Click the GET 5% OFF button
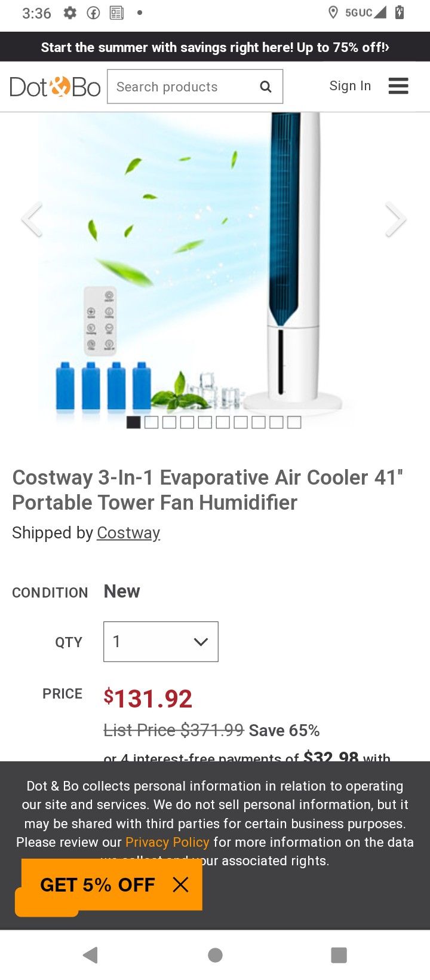Image resolution: width=430 pixels, height=980 pixels. click(x=97, y=885)
